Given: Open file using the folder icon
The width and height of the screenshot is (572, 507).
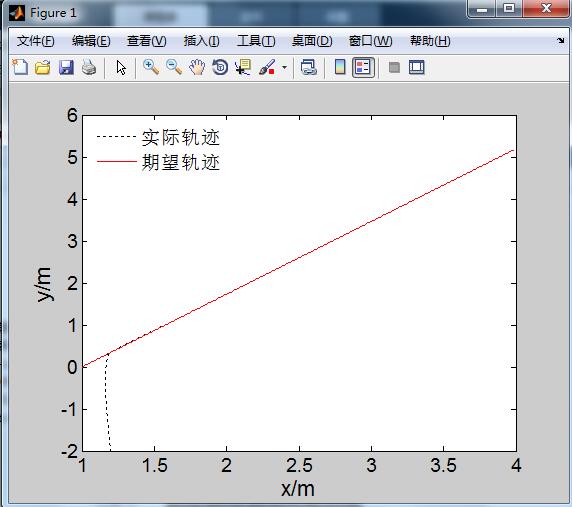Looking at the screenshot, I should [x=43, y=67].
